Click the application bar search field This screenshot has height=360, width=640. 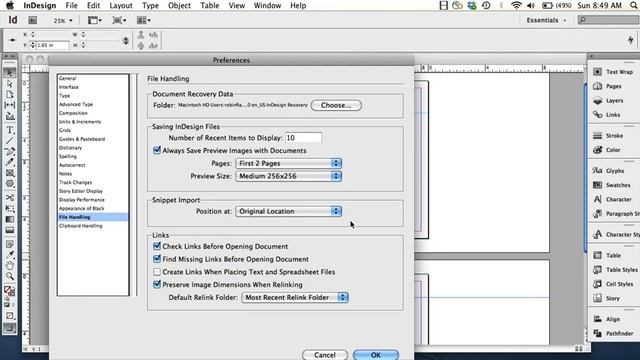[x=609, y=20]
